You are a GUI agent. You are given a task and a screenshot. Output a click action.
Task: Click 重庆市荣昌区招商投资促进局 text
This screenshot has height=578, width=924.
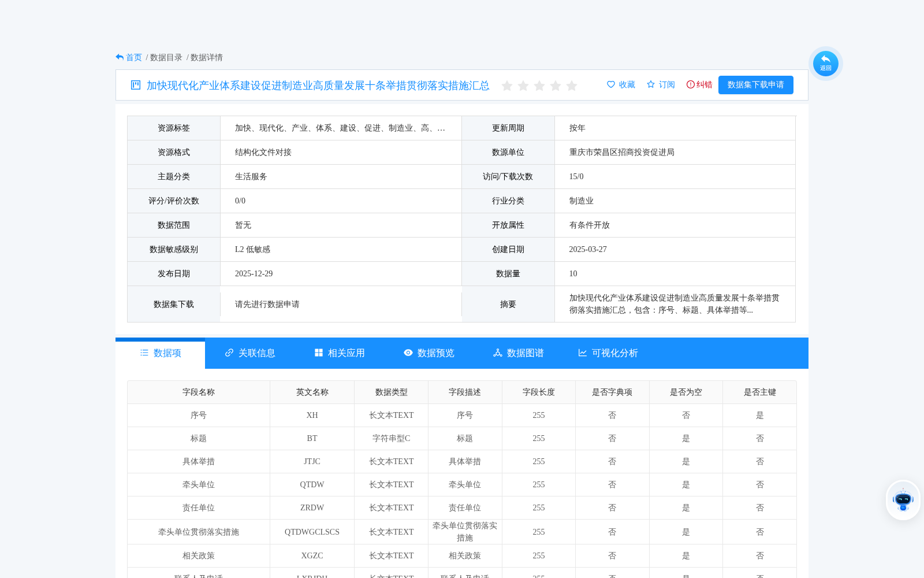(x=622, y=153)
